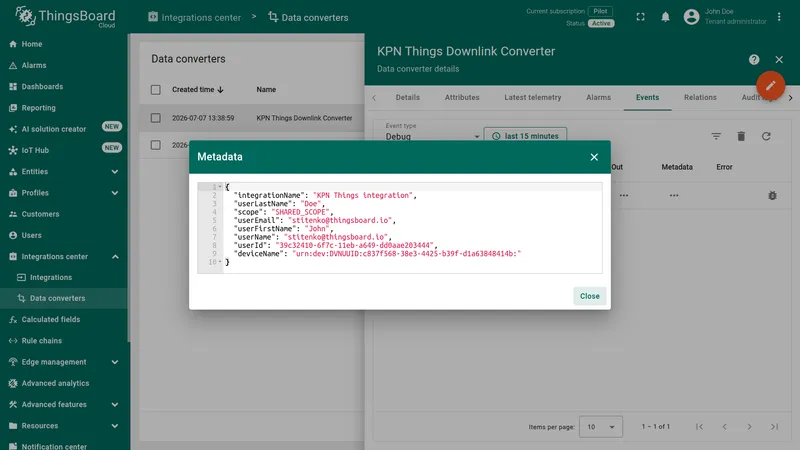Viewport: 800px width, 450px height.
Task: Open the top-right three-dot menu
Action: coord(779,17)
